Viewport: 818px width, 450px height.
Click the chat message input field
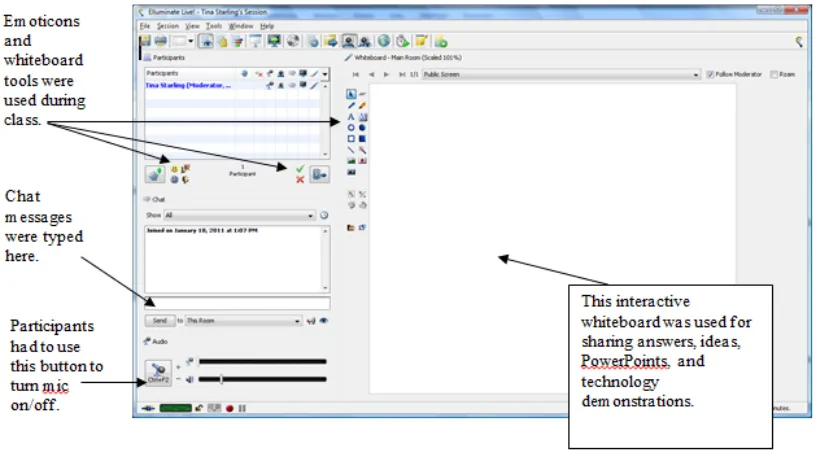[x=237, y=303]
